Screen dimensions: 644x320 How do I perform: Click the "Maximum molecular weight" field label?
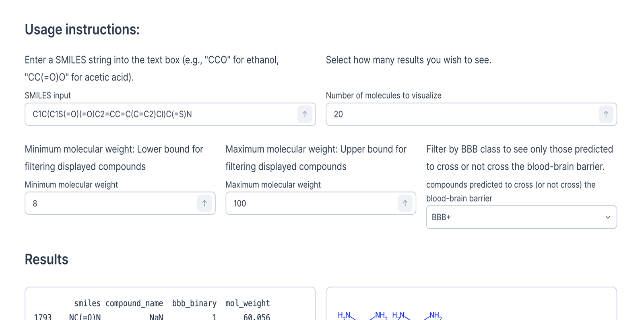click(273, 185)
